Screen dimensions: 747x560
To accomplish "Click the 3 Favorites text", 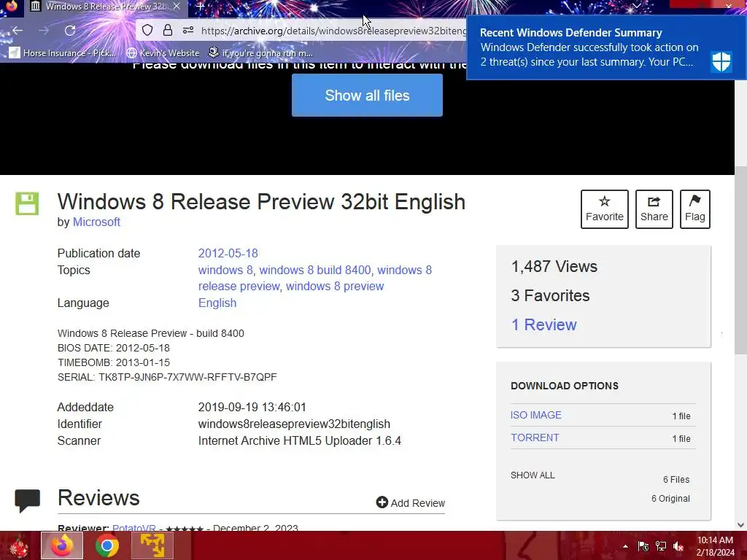I will coord(550,296).
